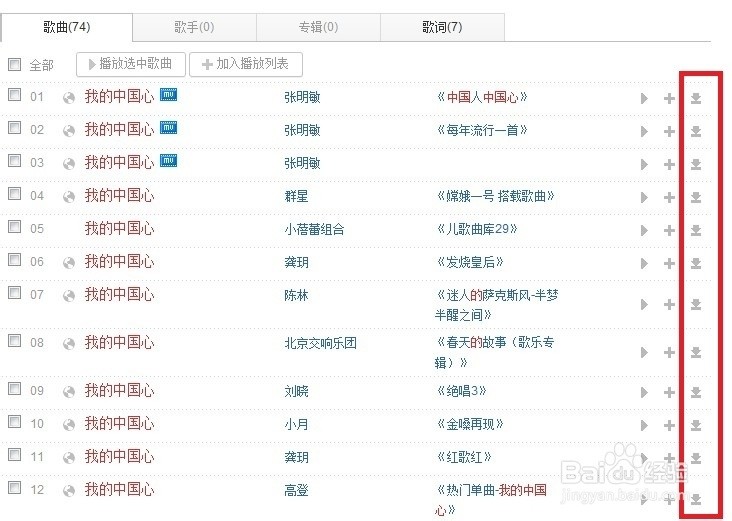This screenshot has height=521, width=732.
Task: Open album 《红歌红》
Action: tap(464, 457)
